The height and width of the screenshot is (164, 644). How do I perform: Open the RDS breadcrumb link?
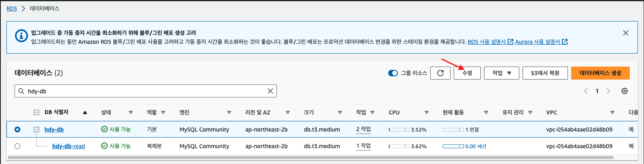(12, 9)
